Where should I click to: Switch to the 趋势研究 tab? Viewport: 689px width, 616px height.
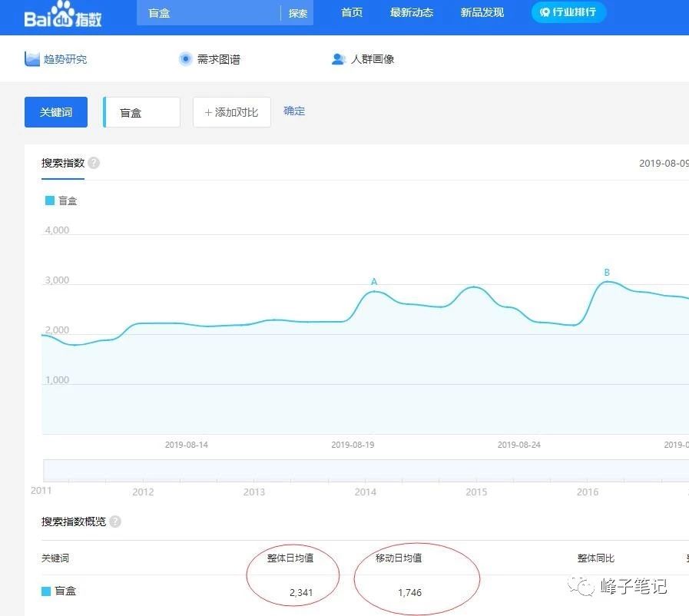tap(65, 59)
